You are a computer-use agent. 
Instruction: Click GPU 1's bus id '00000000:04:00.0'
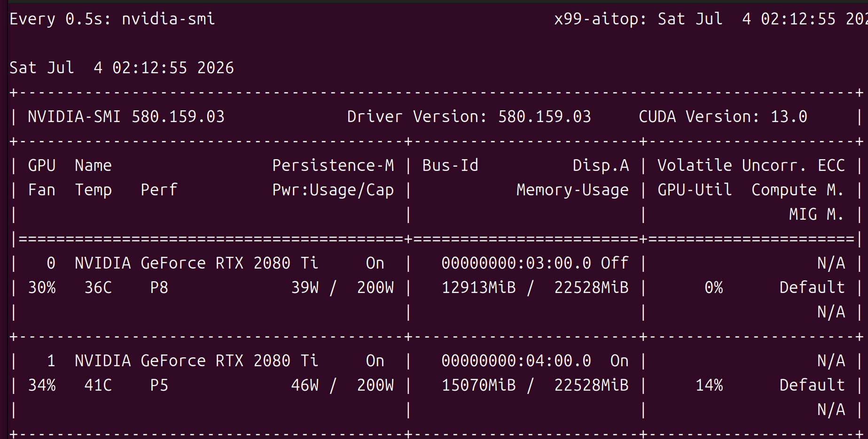516,361
